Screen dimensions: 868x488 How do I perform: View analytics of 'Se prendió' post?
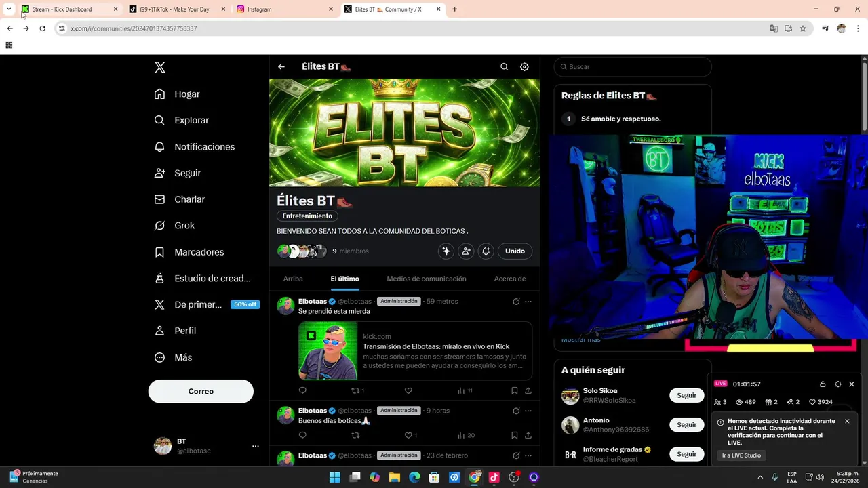[465, 390]
